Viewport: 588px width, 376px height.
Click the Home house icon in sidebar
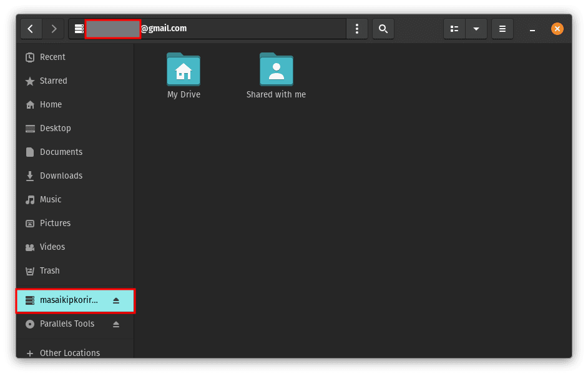(x=30, y=105)
